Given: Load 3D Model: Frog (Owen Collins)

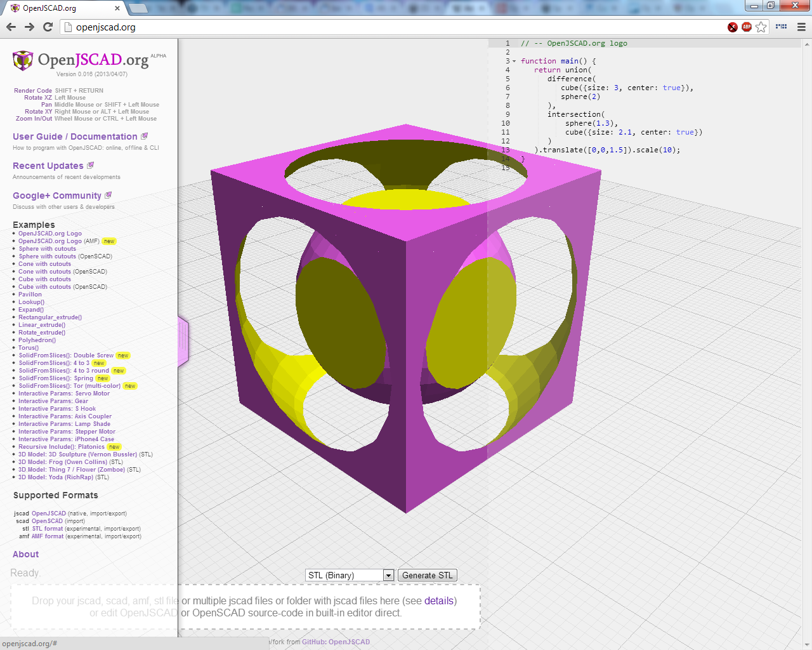Looking at the screenshot, I should tap(63, 462).
